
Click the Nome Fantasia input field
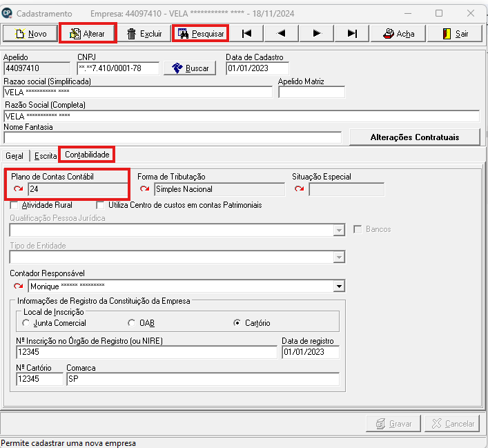click(173, 137)
